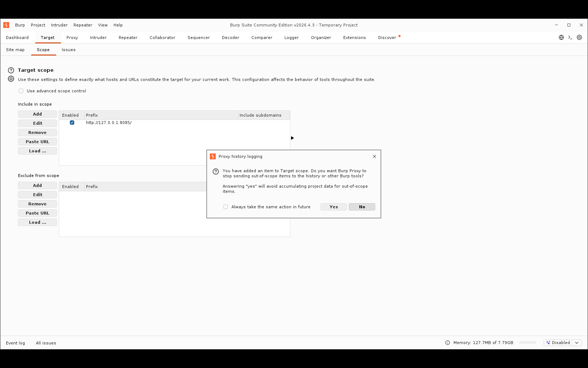Switch to the Extensions tab
The height and width of the screenshot is (368, 588).
pyautogui.click(x=354, y=38)
